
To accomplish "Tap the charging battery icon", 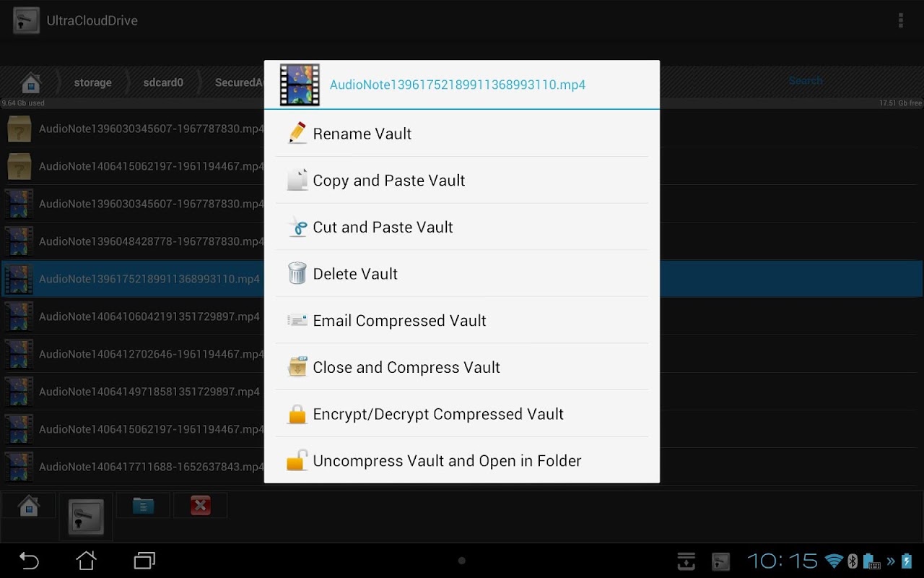I will tap(907, 561).
